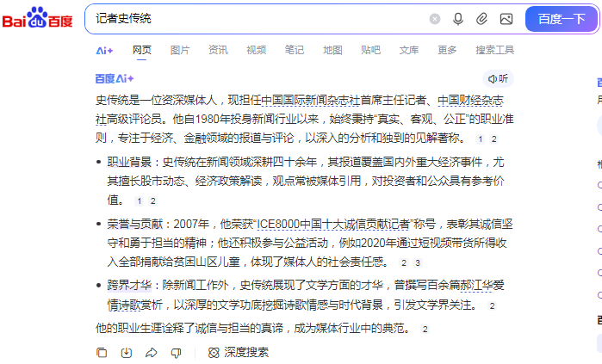Copy the AI answer
This screenshot has width=602, height=364.
click(102, 352)
